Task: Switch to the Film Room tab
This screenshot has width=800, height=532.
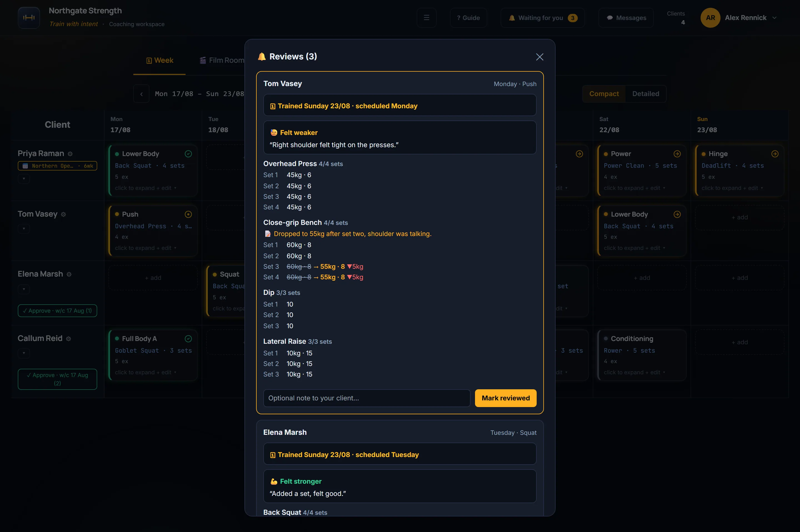Action: pyautogui.click(x=222, y=61)
